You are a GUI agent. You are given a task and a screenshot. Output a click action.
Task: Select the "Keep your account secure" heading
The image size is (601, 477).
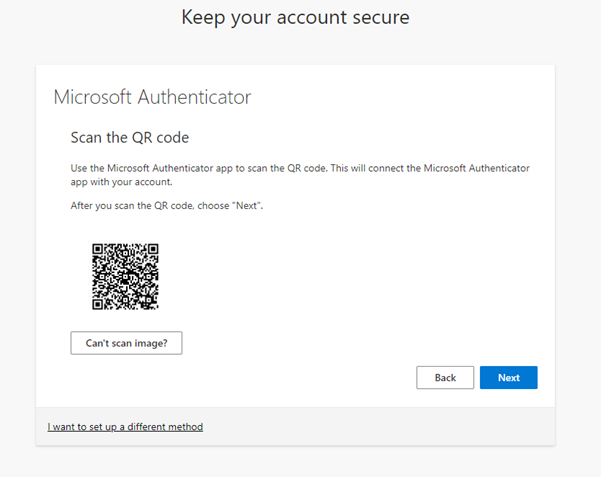[296, 18]
